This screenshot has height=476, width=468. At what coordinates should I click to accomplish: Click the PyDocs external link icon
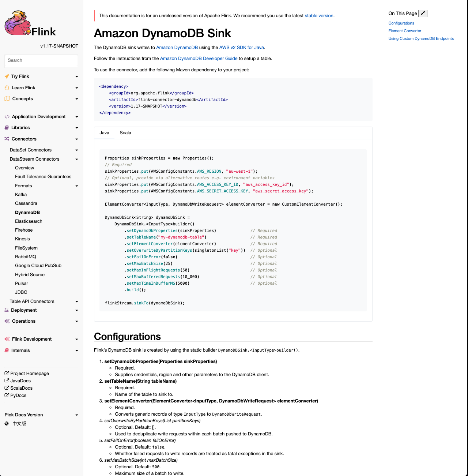(7, 395)
